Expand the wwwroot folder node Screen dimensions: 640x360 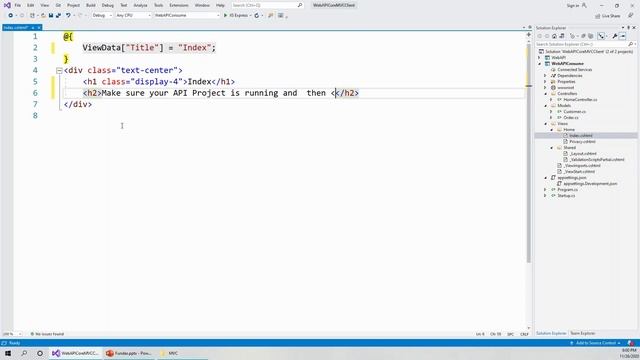[x=545, y=88]
